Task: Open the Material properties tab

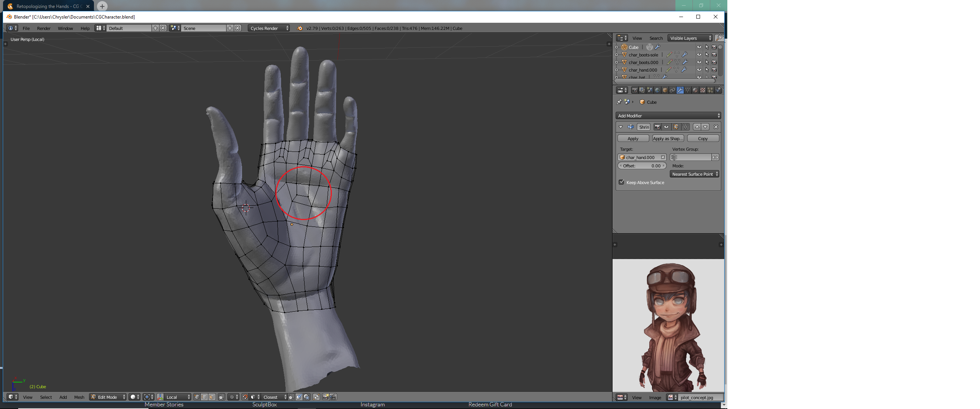Action: tap(695, 90)
